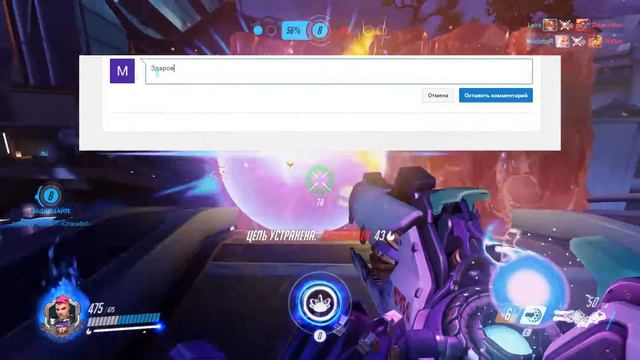
Task: Click the barrier ability icon bottom right
Action: (533, 315)
